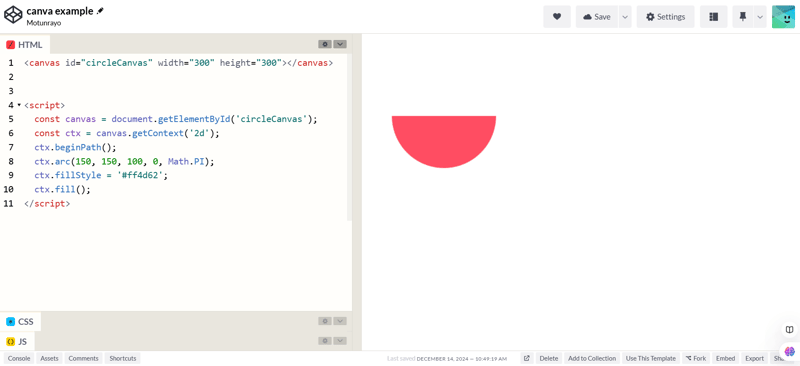Open the AI brain assistant icon
The height and width of the screenshot is (366, 800).
coord(790,351)
